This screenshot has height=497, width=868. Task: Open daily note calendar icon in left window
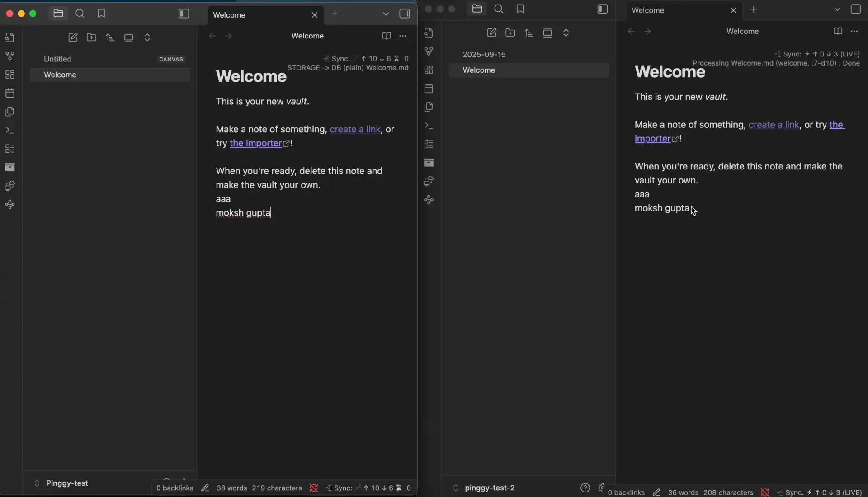(x=10, y=93)
